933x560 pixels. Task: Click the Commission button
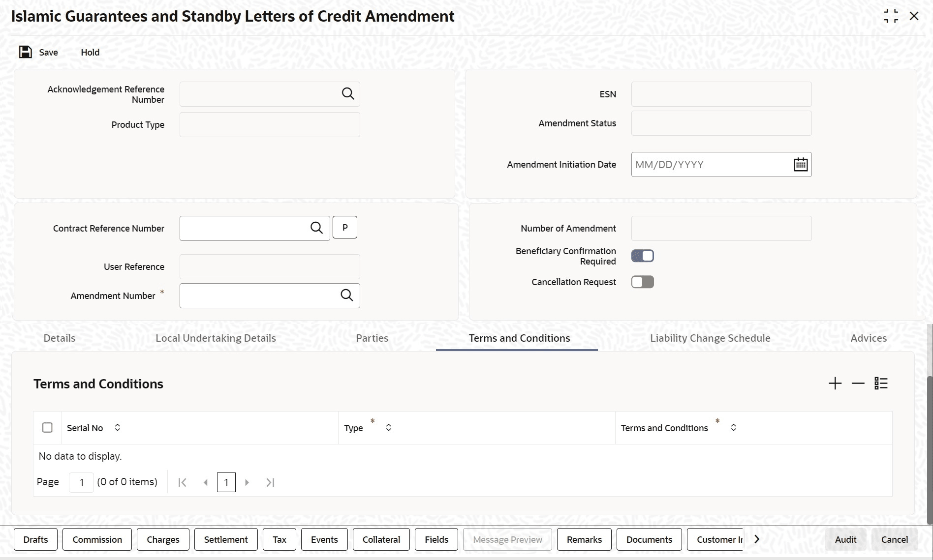pos(97,539)
